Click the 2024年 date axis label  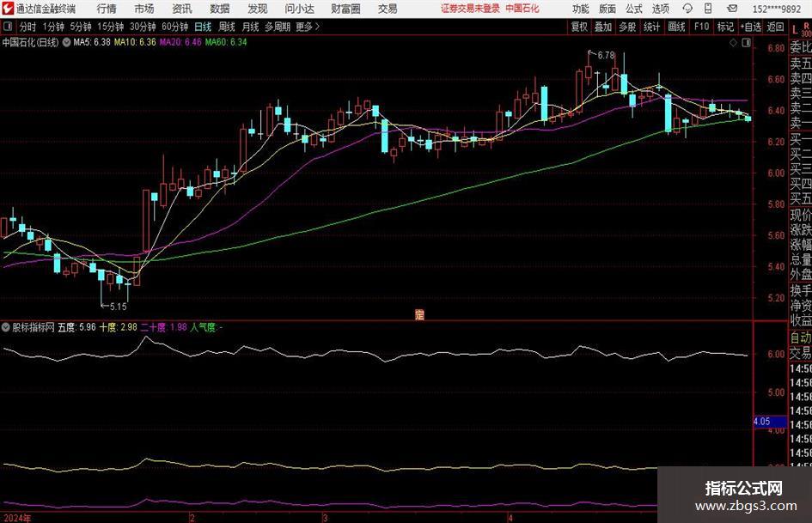[x=16, y=518]
